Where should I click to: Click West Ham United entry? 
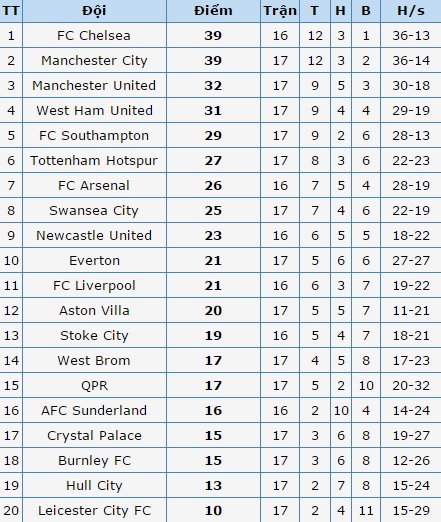pyautogui.click(x=95, y=111)
